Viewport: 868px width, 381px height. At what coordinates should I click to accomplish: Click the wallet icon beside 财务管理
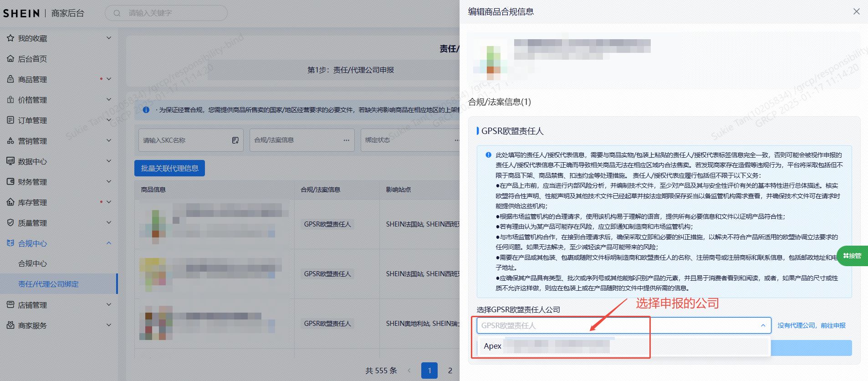pos(10,182)
